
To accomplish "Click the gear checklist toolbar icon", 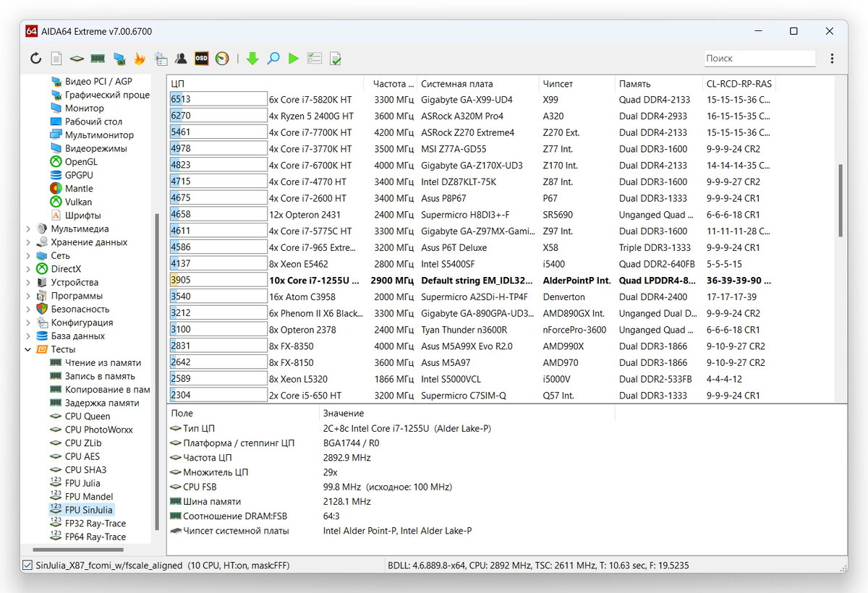I will 161,59.
